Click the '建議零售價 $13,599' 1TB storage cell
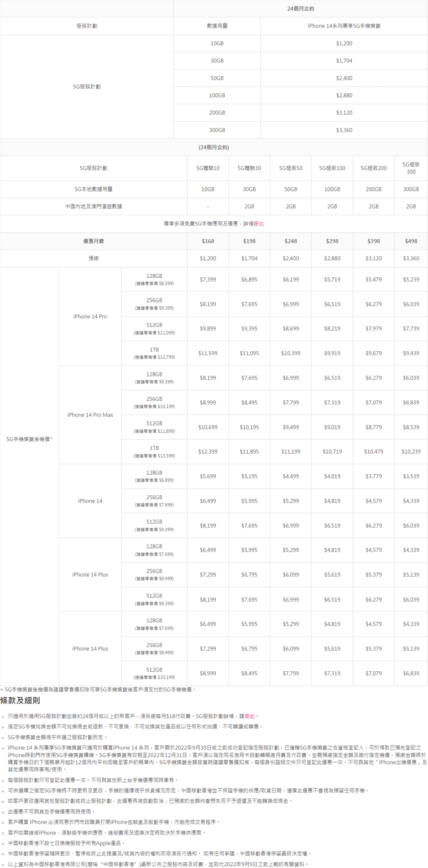 154,452
